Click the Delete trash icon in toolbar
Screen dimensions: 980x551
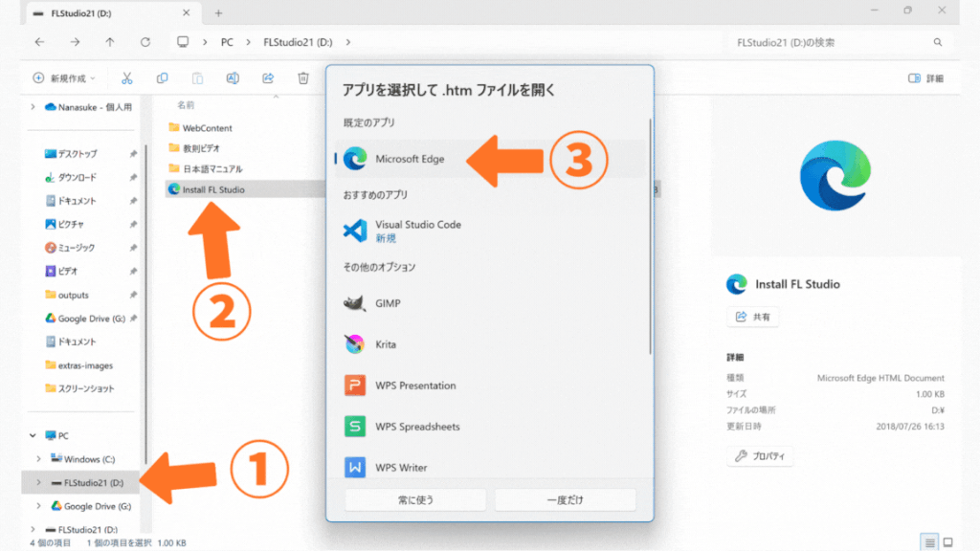tap(303, 78)
